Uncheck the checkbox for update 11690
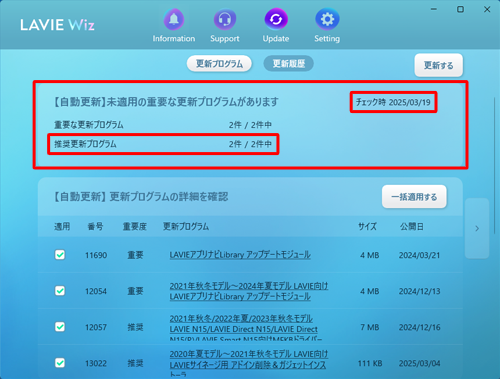The width and height of the screenshot is (500, 379). (x=60, y=255)
